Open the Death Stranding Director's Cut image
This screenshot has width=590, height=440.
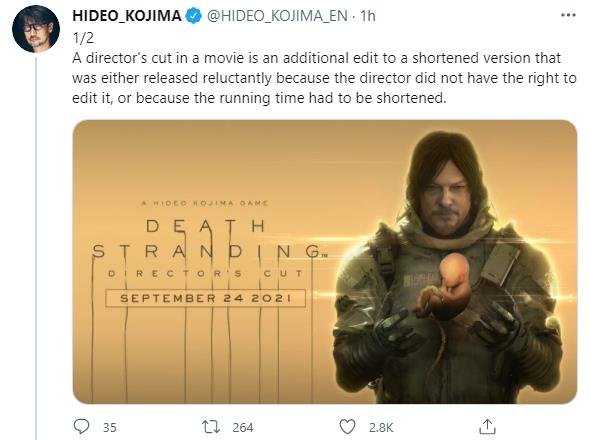325,262
